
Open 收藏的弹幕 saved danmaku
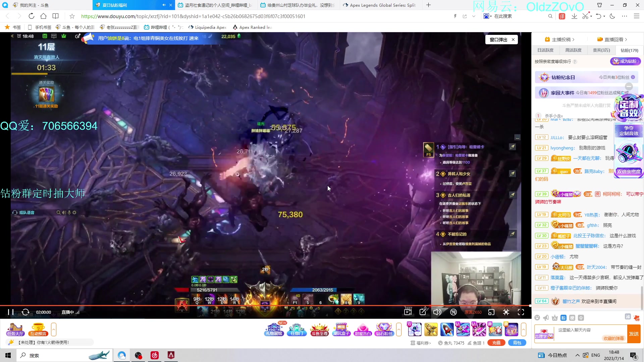(613, 338)
